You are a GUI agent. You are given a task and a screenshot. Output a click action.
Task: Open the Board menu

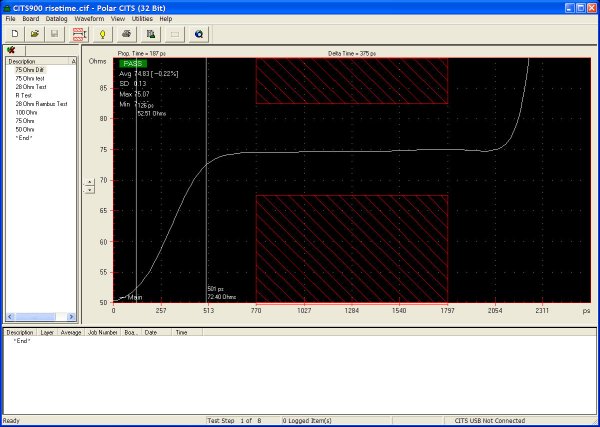(31, 18)
